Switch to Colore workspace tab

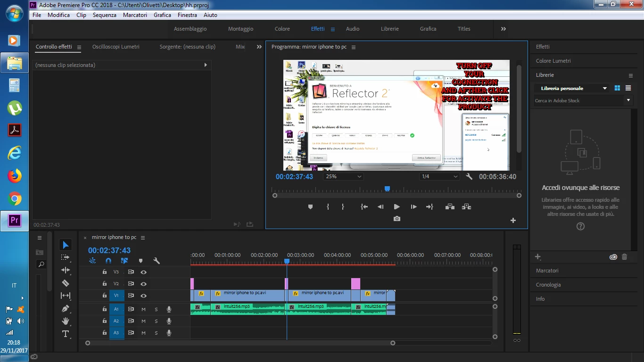[x=282, y=29]
